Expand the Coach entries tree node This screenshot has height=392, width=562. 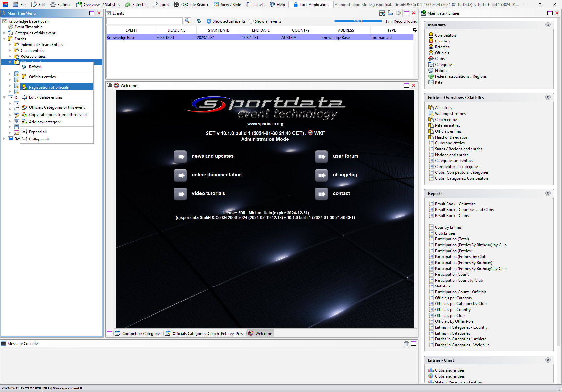(10, 51)
